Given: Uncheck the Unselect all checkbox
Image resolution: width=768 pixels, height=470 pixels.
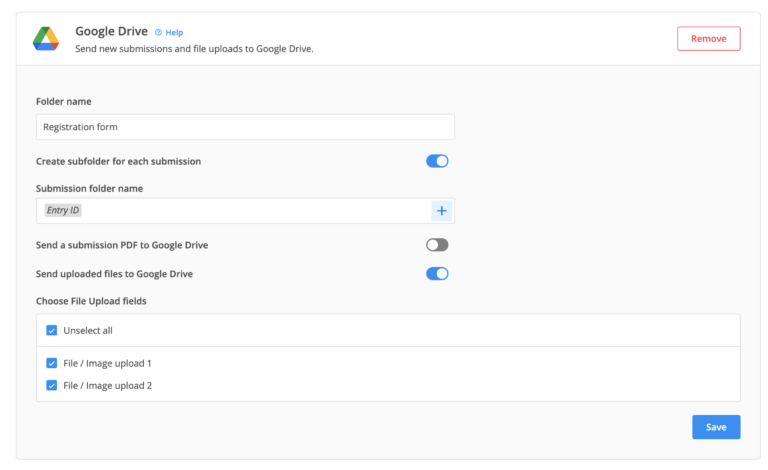Looking at the screenshot, I should coord(51,330).
